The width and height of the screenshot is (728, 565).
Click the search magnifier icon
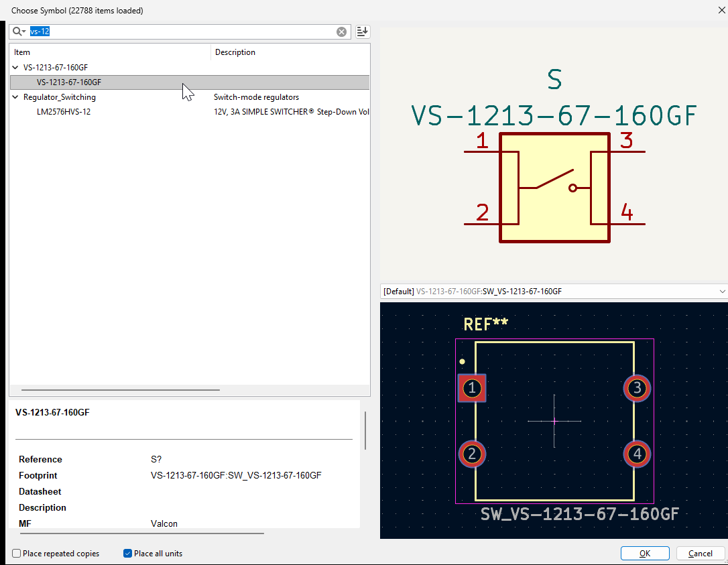19,32
